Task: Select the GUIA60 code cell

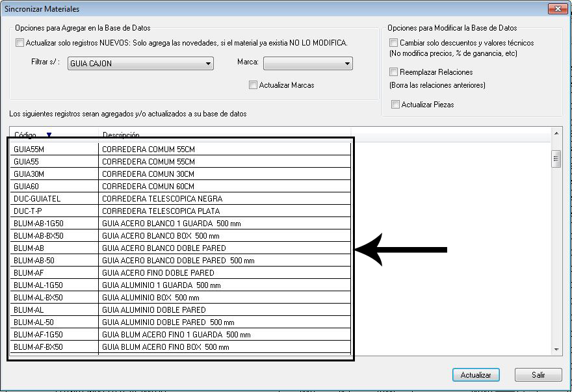Action: click(54, 187)
